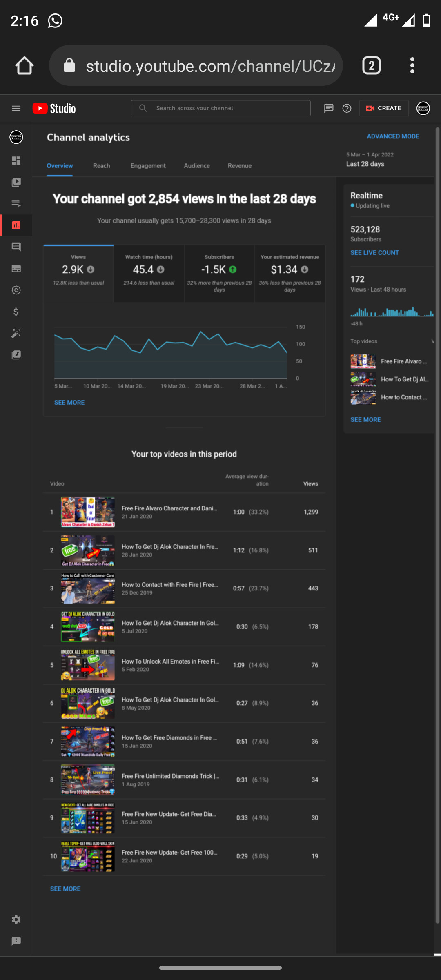441x980 pixels.
Task: Tap the site lock security icon
Action: (x=69, y=65)
